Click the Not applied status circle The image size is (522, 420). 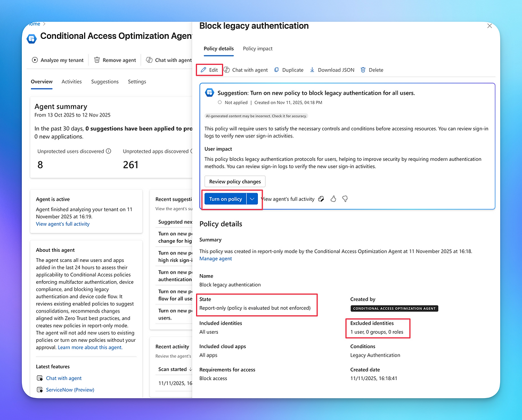[x=219, y=103]
